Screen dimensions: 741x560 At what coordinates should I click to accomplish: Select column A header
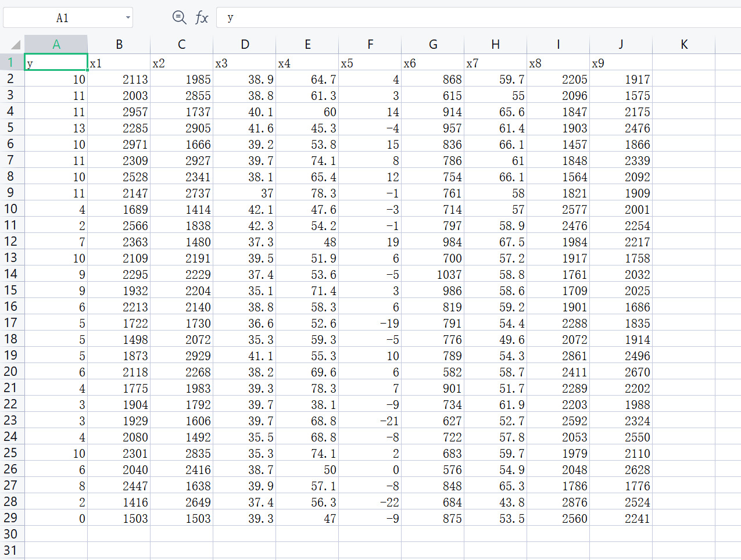tap(56, 44)
